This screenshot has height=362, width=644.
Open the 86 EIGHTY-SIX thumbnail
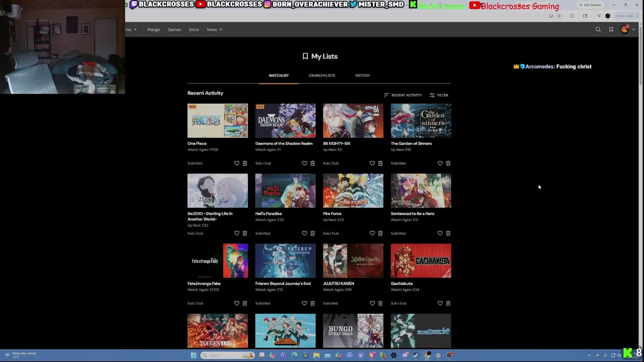(353, 121)
